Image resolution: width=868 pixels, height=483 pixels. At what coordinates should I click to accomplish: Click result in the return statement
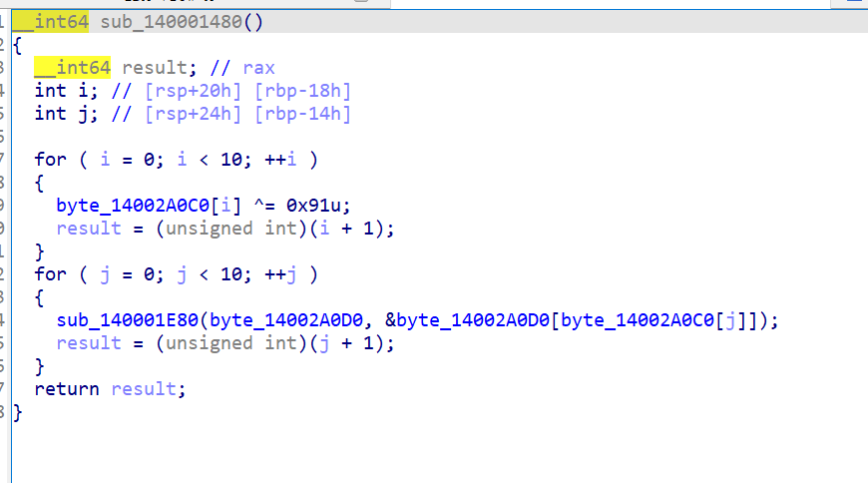point(145,389)
